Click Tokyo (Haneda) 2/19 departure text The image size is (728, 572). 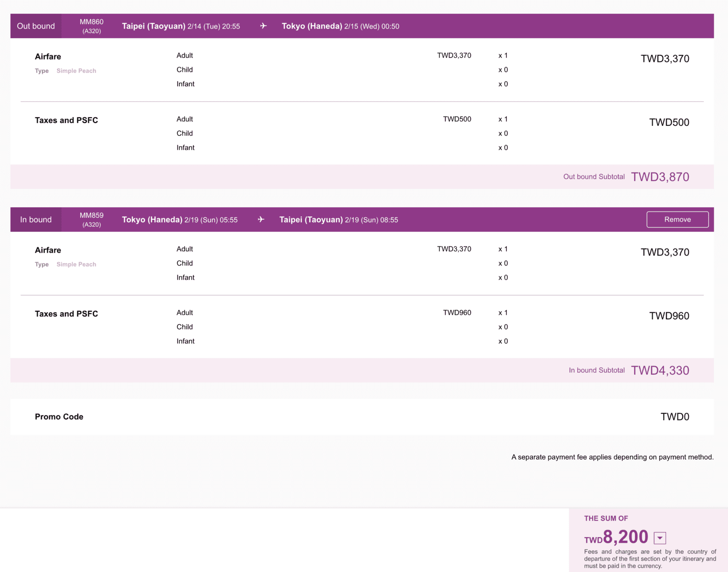[180, 220]
